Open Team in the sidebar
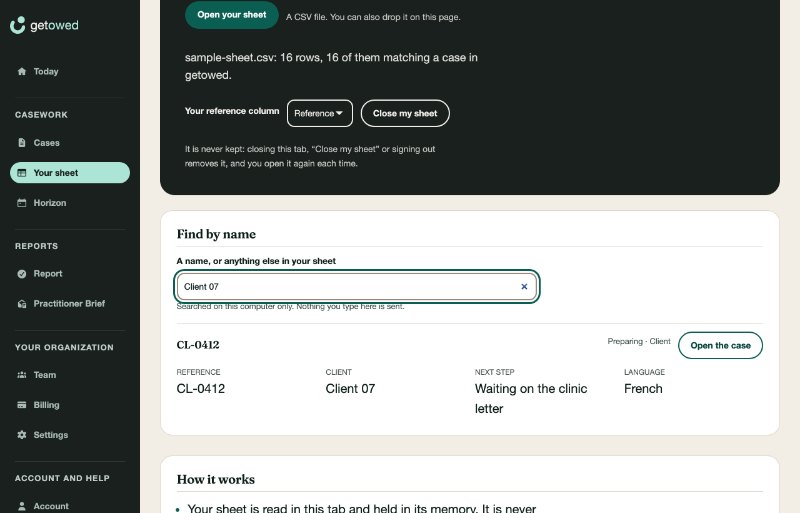The width and height of the screenshot is (800, 513). point(70,375)
